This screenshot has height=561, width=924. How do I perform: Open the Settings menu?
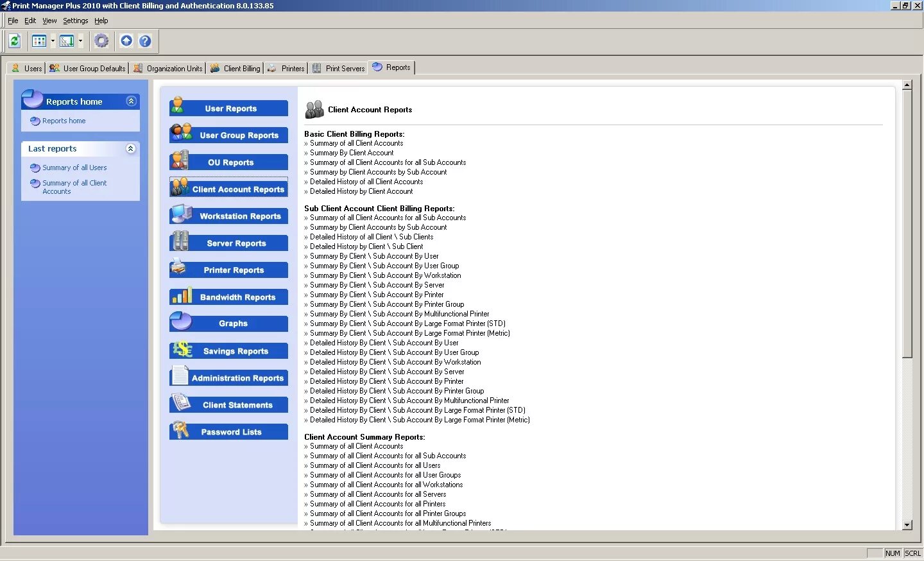(75, 21)
